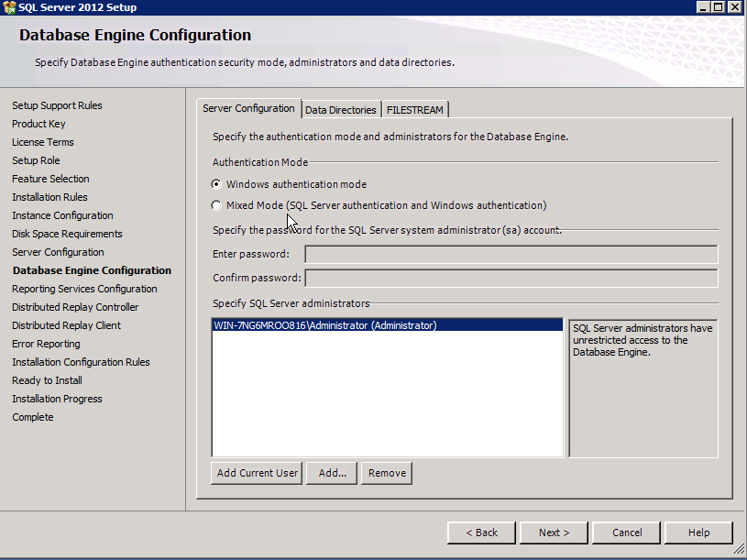Click the Complete step
Image resolution: width=747 pixels, height=560 pixels.
point(32,417)
